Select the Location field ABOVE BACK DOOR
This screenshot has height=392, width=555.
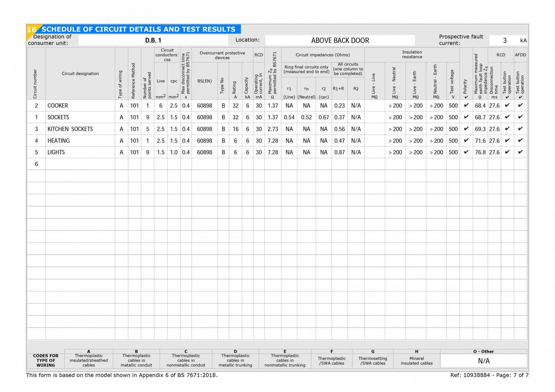tap(340, 40)
